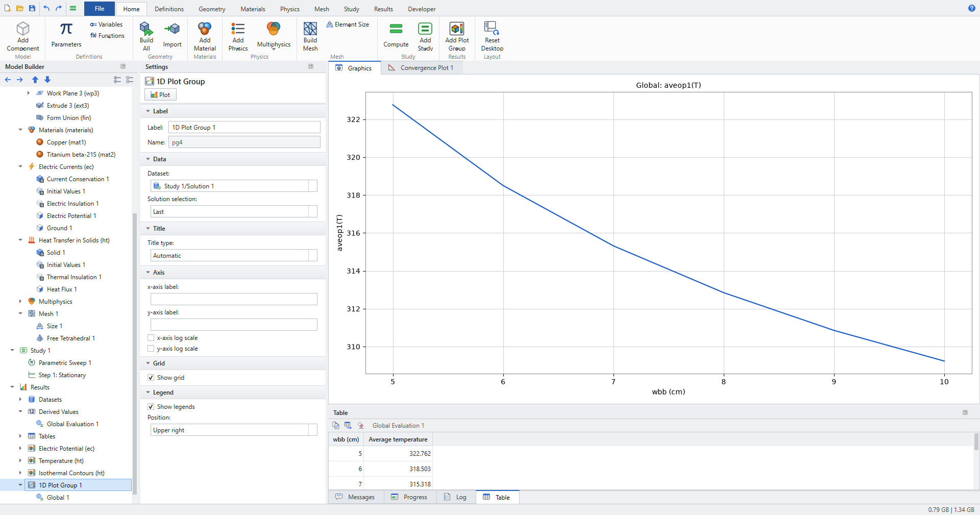Image resolution: width=980 pixels, height=515 pixels.
Task: Open Add Material
Action: point(205,36)
